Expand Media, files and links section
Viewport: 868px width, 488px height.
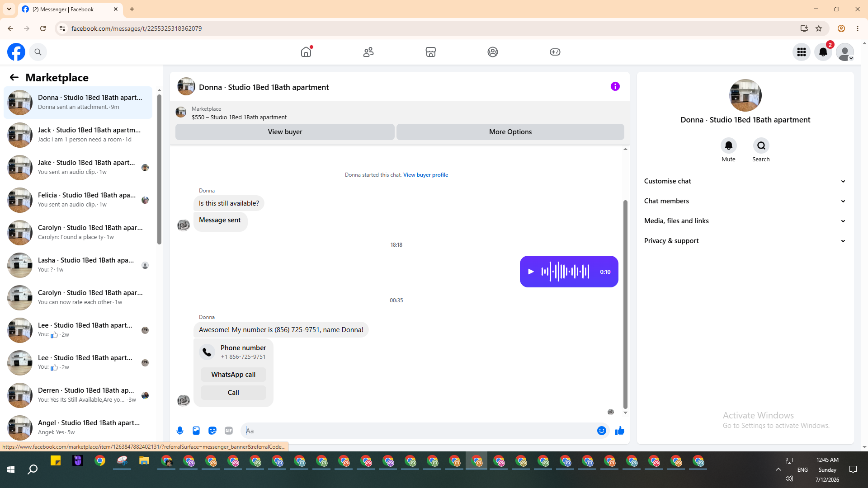(x=745, y=221)
